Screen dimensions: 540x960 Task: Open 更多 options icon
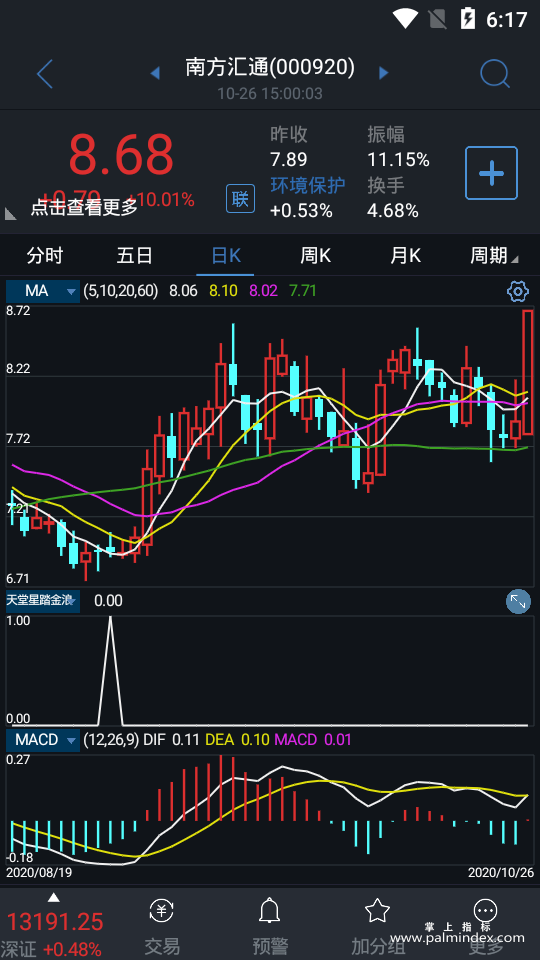[486, 912]
